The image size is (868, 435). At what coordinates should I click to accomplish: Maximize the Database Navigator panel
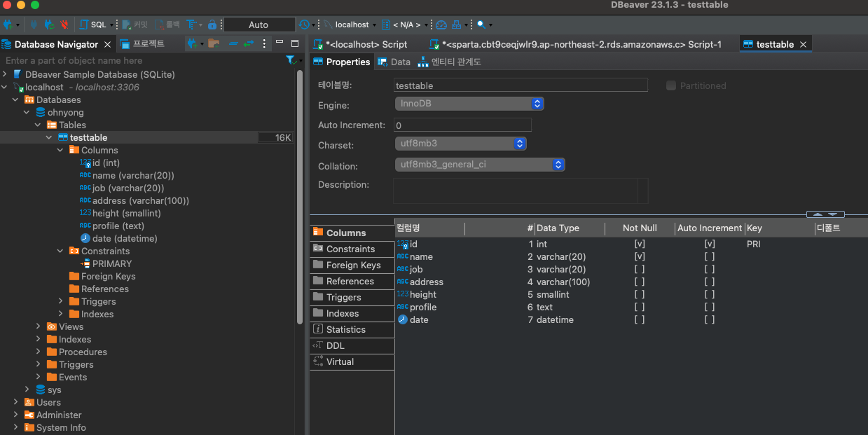click(295, 43)
